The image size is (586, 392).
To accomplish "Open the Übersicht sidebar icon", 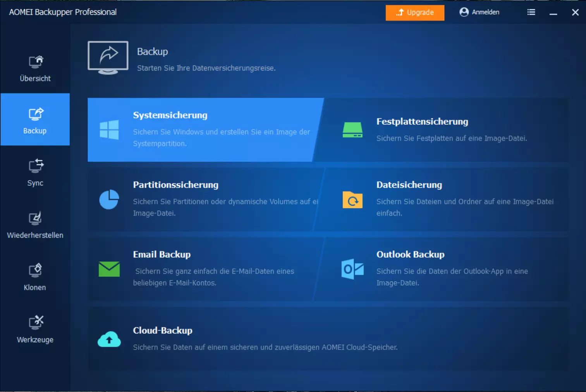I will point(36,62).
